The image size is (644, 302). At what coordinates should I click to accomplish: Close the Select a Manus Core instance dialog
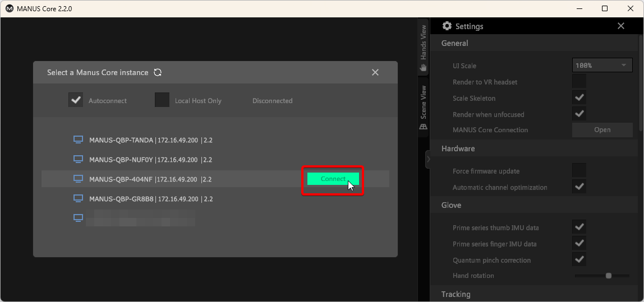click(x=375, y=72)
